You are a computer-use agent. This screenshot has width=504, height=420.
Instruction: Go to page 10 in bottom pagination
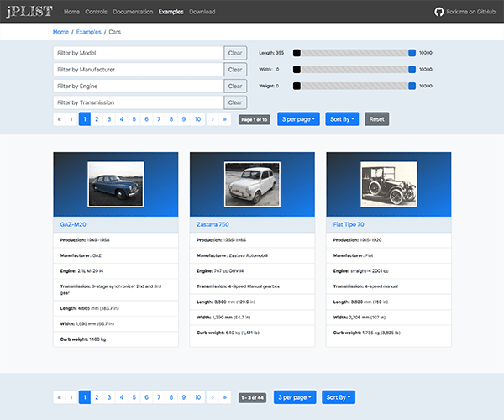197,397
